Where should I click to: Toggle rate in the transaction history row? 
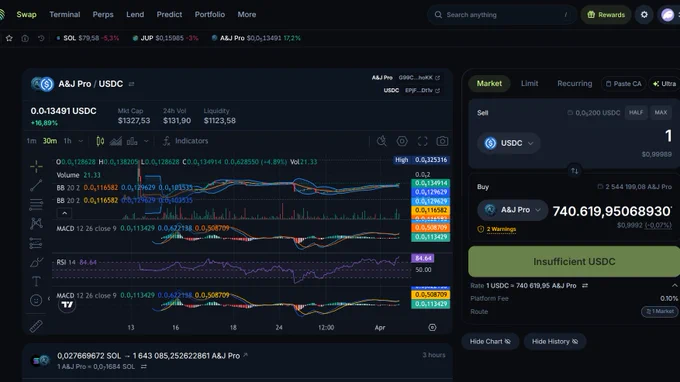(x=144, y=367)
